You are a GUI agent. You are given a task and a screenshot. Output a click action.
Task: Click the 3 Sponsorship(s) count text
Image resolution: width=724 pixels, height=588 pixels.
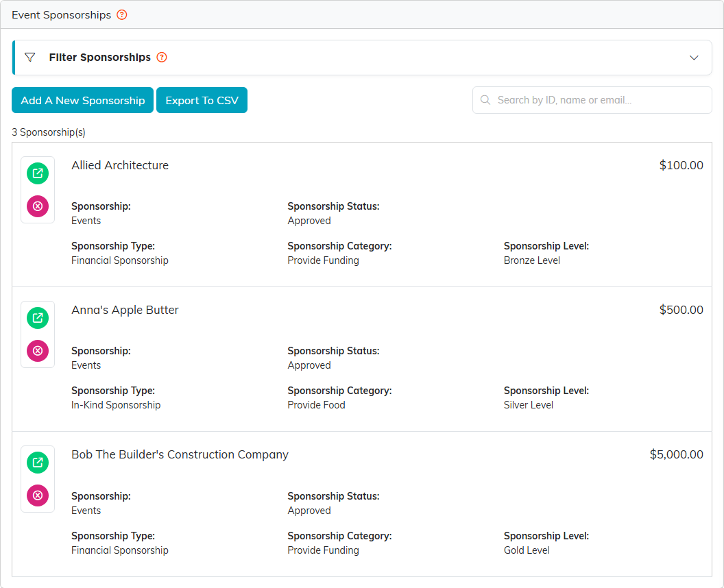pos(49,132)
